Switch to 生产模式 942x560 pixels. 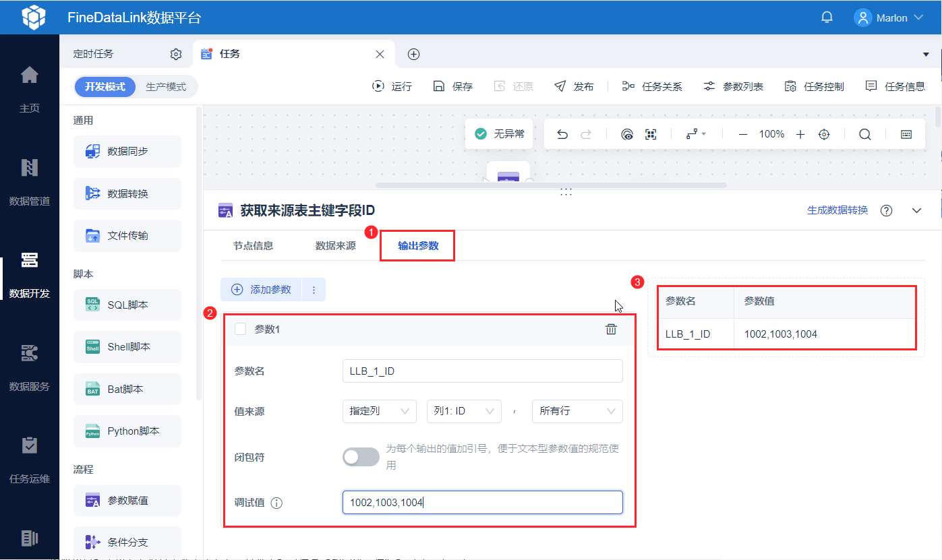(166, 87)
